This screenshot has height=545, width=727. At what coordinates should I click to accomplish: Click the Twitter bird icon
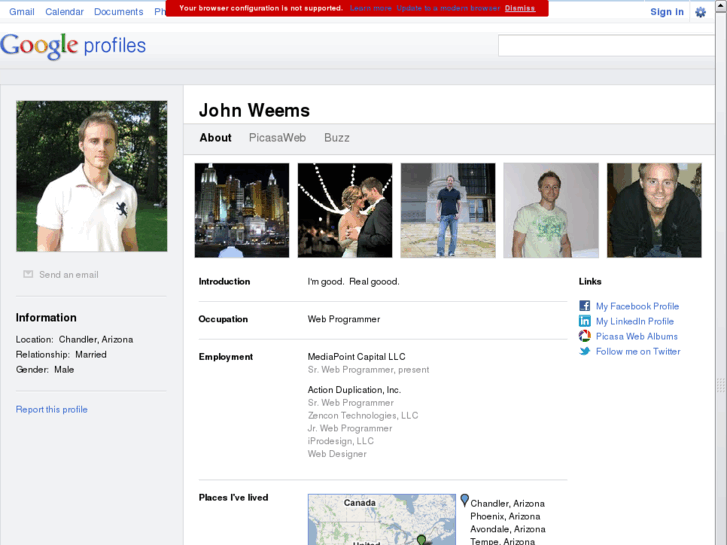tap(585, 351)
